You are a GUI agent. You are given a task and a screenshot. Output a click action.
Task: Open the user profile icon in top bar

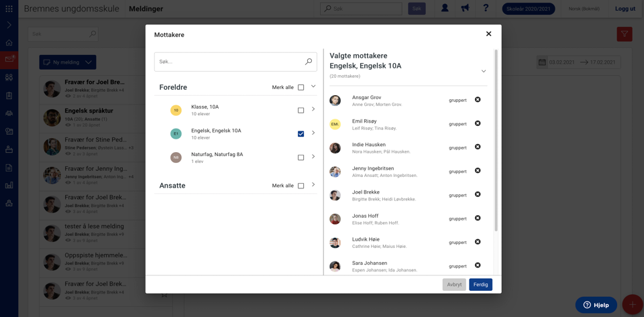[444, 9]
